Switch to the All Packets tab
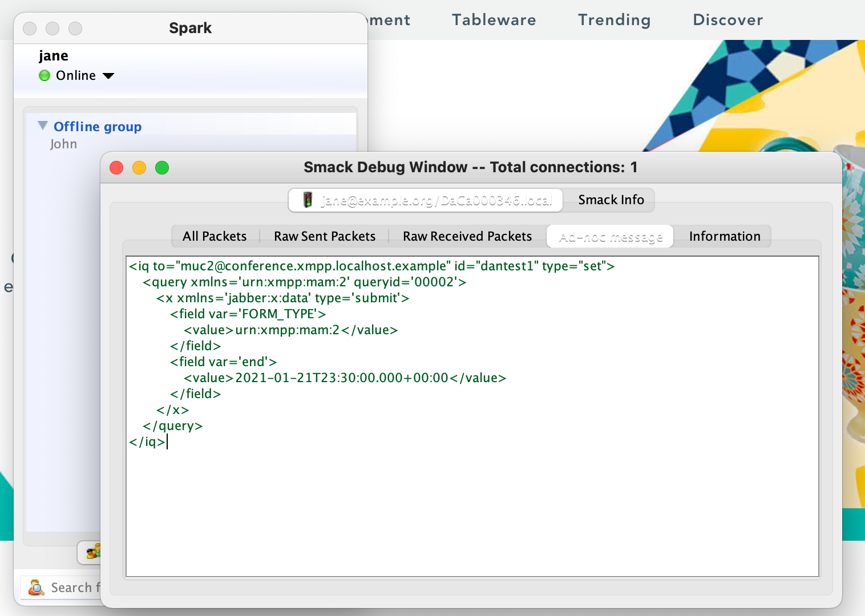This screenshot has width=865, height=616. pyautogui.click(x=214, y=236)
